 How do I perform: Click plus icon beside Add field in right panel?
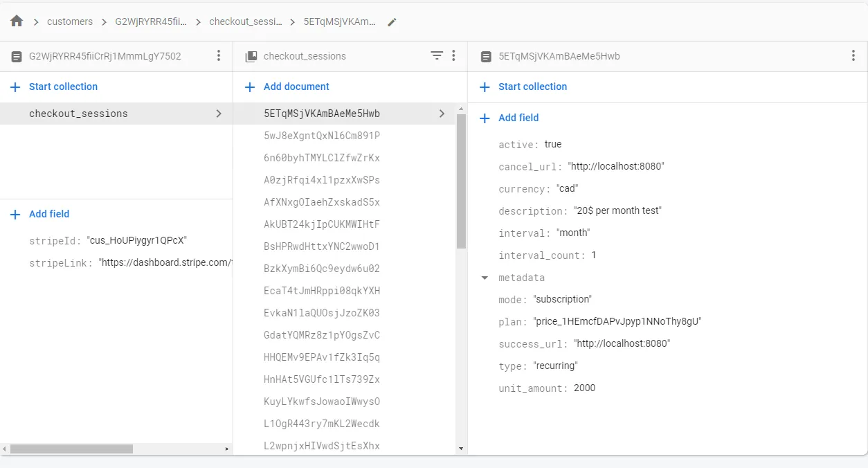[485, 118]
